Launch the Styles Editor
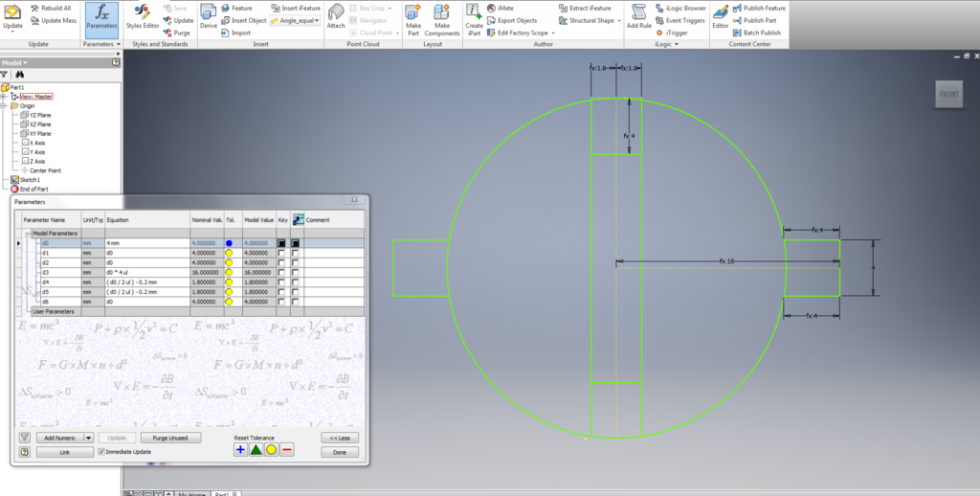Viewport: 980px width, 496px height. click(143, 17)
